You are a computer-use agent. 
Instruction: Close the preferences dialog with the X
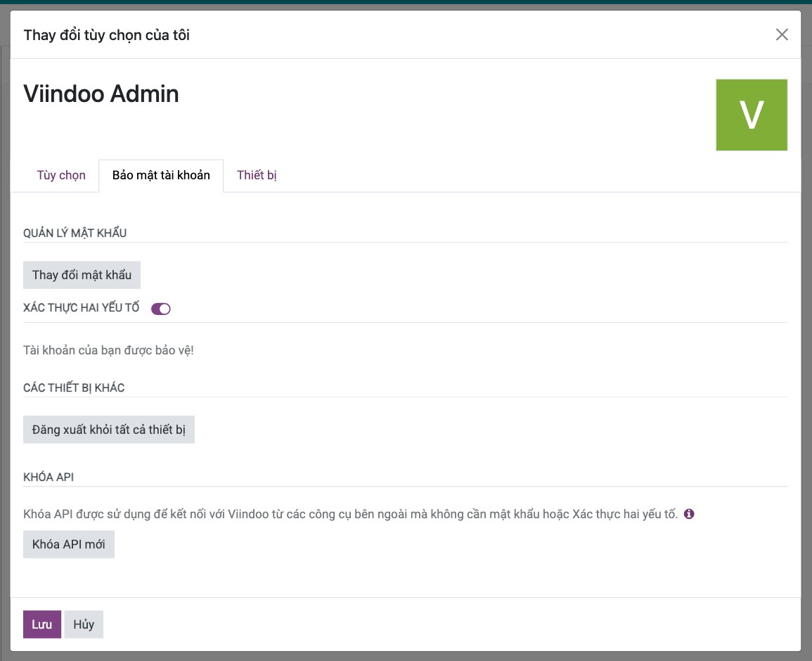pyautogui.click(x=782, y=34)
